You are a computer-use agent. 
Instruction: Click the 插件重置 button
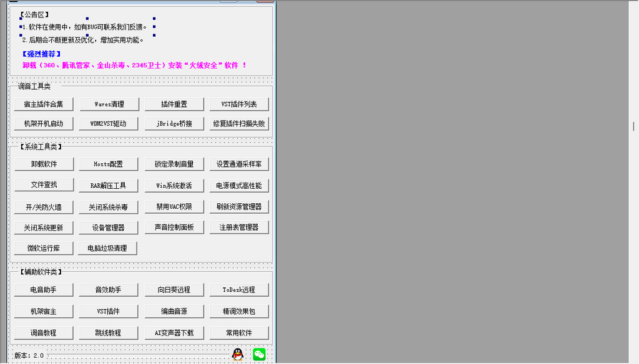coord(174,104)
